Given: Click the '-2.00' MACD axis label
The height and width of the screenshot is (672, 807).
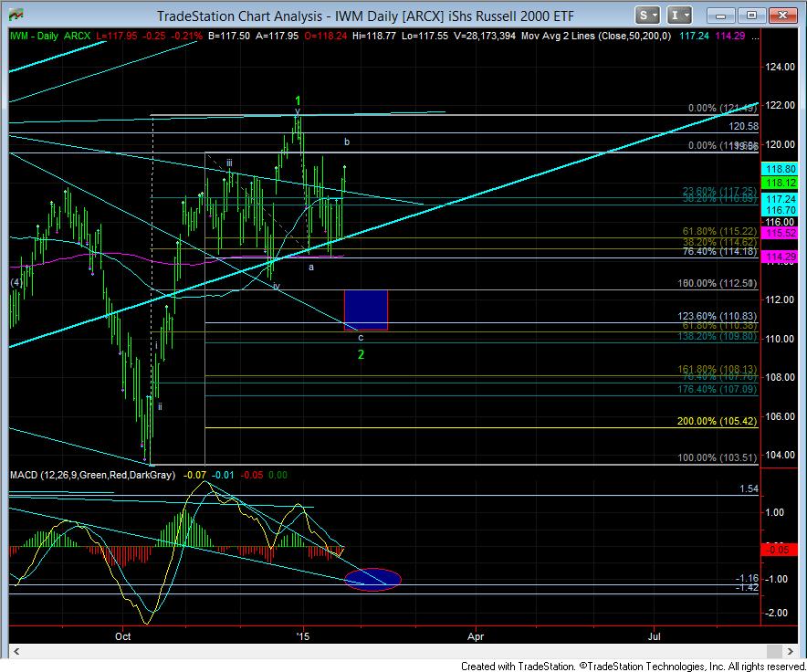Looking at the screenshot, I should 774,613.
